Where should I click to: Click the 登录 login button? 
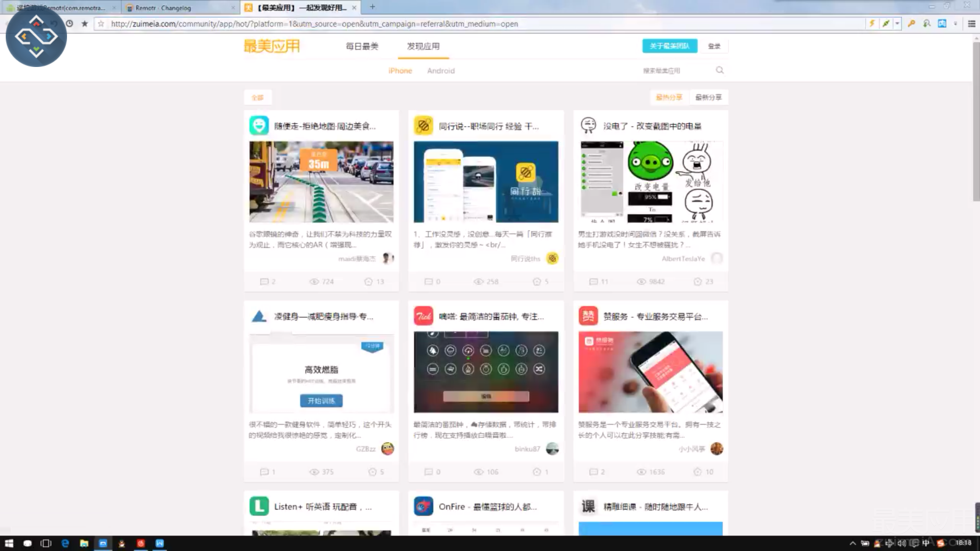[x=714, y=46]
